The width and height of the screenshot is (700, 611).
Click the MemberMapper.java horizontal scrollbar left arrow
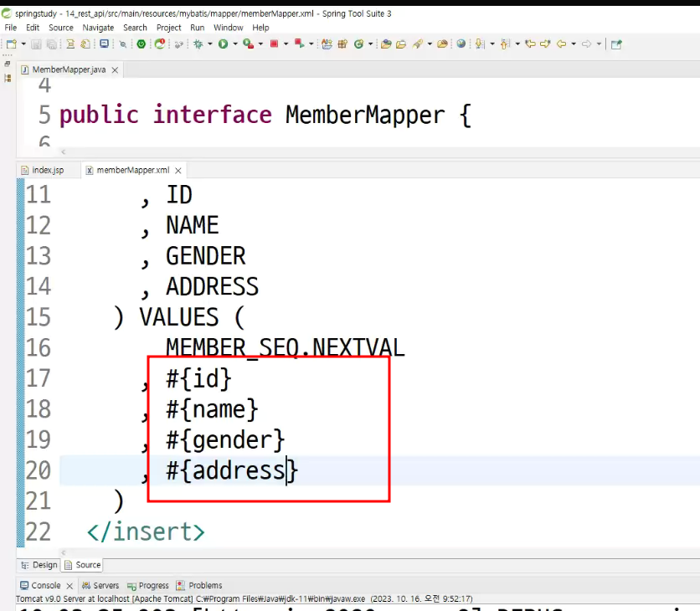[x=64, y=151]
